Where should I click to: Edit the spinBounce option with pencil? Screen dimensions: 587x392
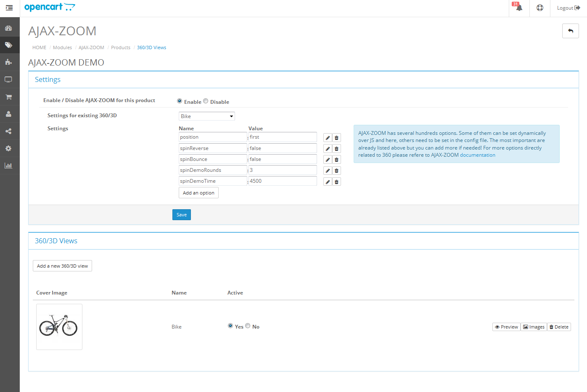(x=328, y=160)
